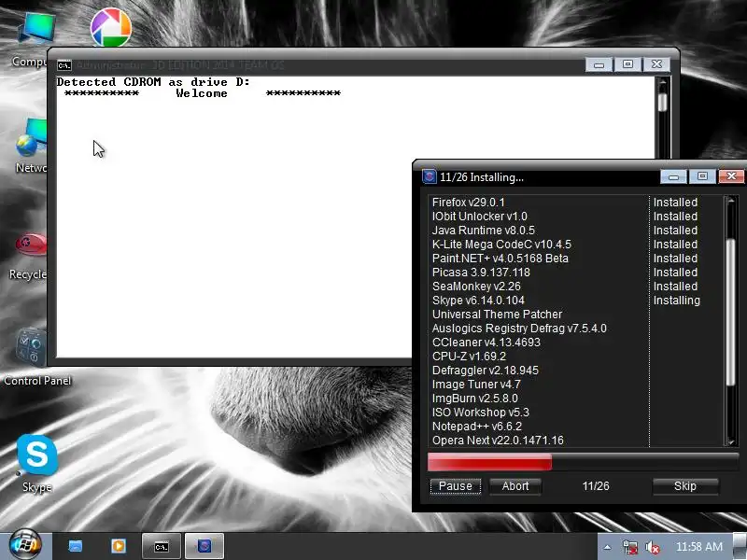Pause the installation
Image resolution: width=747 pixels, height=560 pixels.
455,486
